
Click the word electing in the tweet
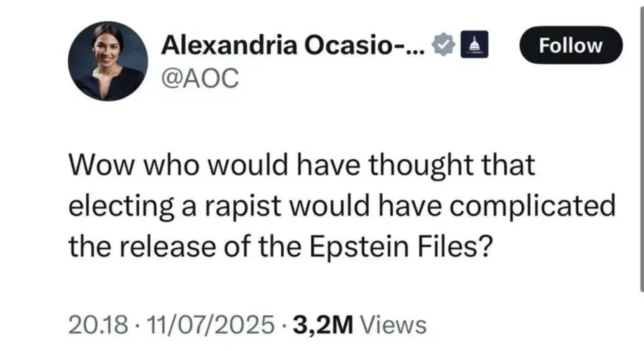click(x=121, y=206)
